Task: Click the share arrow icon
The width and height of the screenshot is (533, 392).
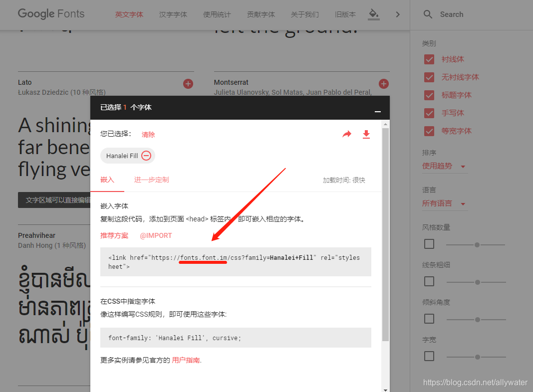Action: (347, 134)
